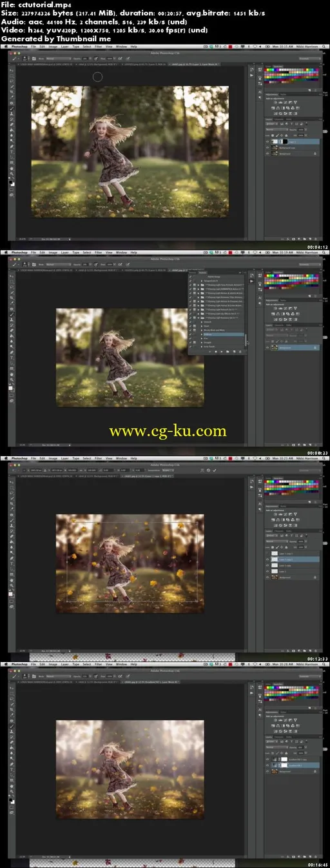Expand the Chasing Light Fairy Portraits action set
Viewport: 330px width, 868px height.
coord(199,285)
